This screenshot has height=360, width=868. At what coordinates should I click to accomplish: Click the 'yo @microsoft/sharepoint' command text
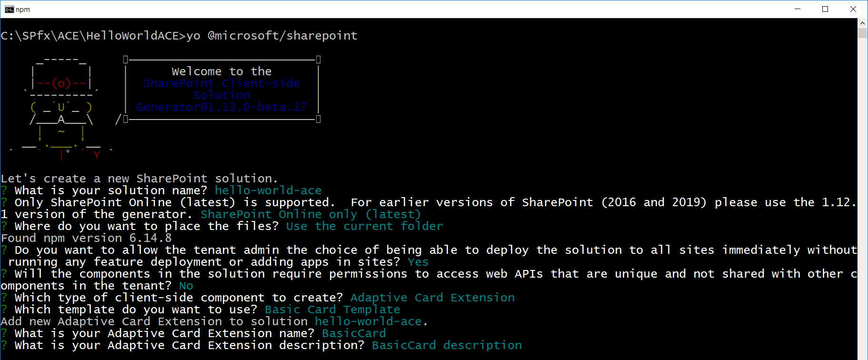click(271, 36)
